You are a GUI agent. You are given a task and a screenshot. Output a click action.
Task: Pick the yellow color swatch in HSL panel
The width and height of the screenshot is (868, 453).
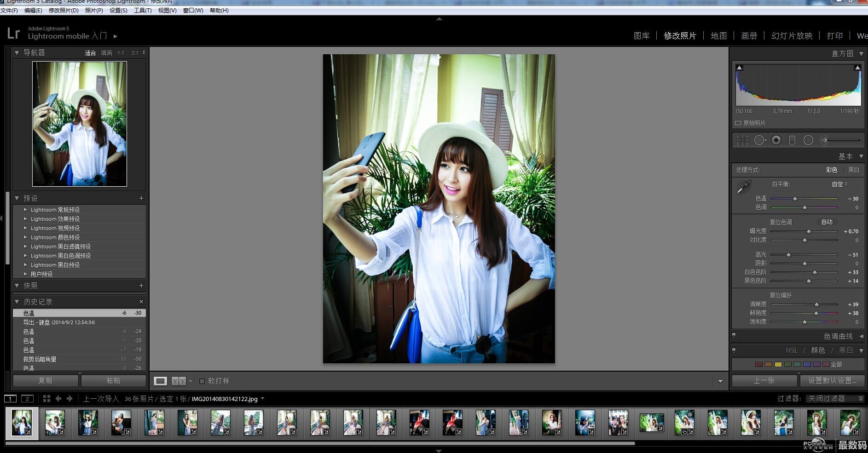tap(778, 365)
